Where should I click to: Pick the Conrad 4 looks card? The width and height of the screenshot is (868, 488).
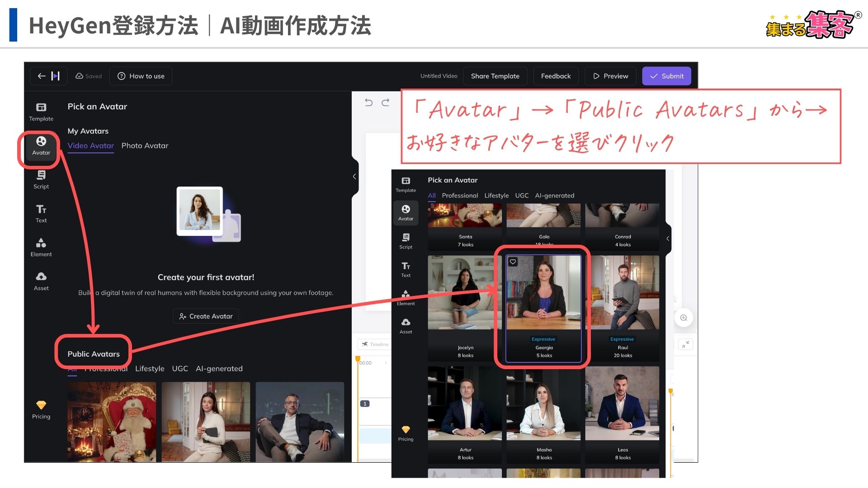click(x=622, y=226)
